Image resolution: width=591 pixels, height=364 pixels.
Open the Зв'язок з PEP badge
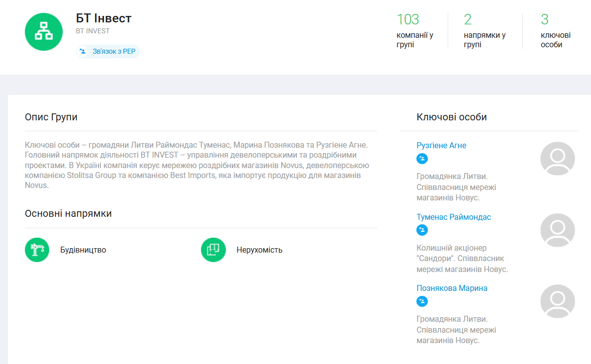[x=108, y=51]
